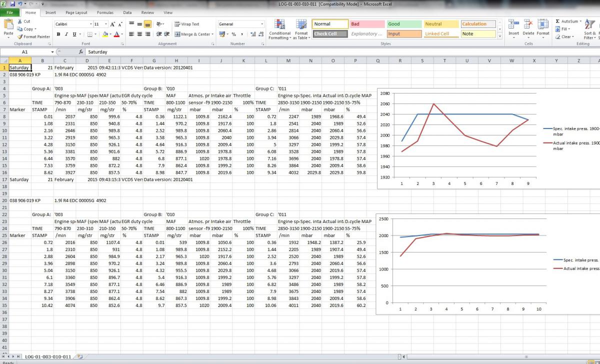Apply the Bad red cell style
Image resolution: width=600 pixels, height=364 pixels.
(x=367, y=24)
